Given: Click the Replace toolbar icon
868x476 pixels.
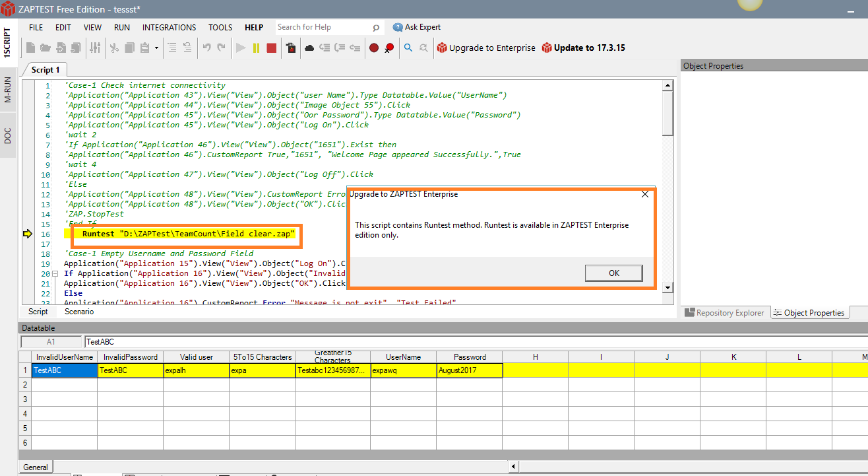Looking at the screenshot, I should pos(423,48).
